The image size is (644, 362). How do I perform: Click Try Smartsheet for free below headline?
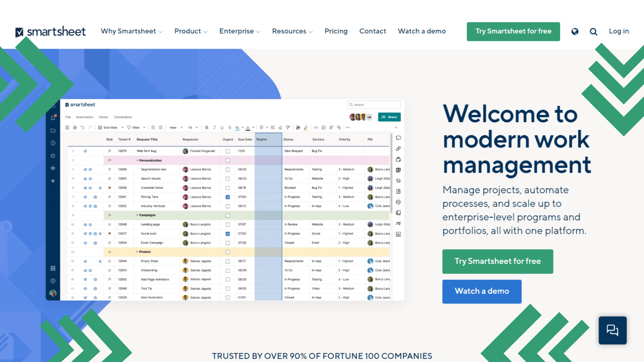pos(497,261)
